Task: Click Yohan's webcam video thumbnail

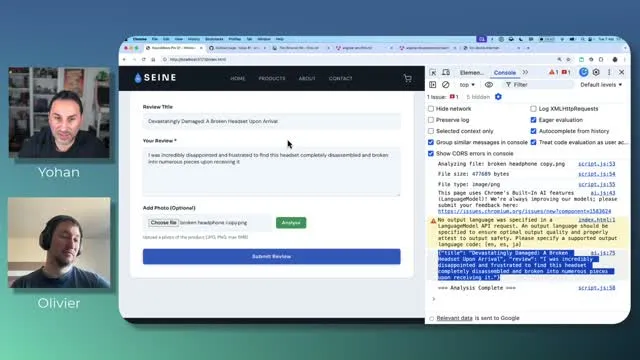Action: (60, 113)
